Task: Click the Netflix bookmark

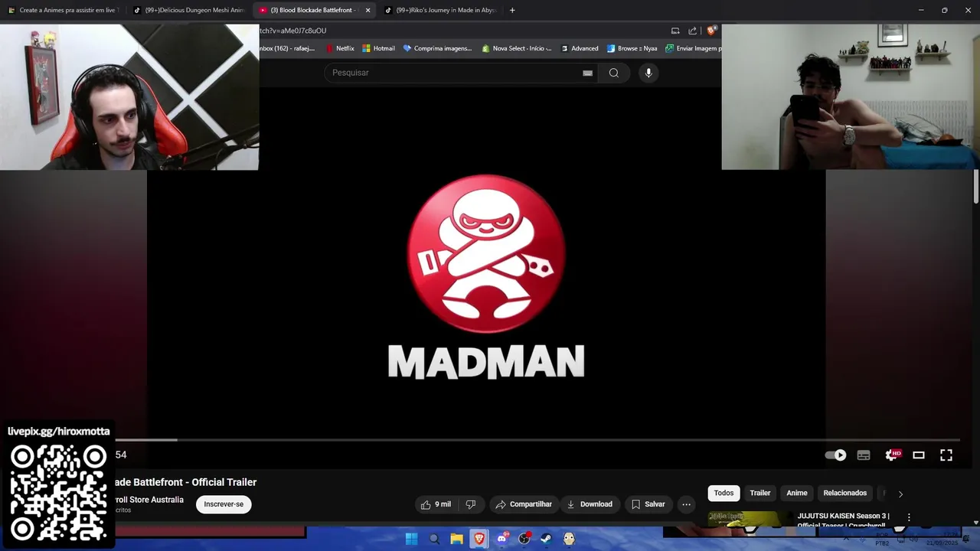Action: click(x=340, y=48)
